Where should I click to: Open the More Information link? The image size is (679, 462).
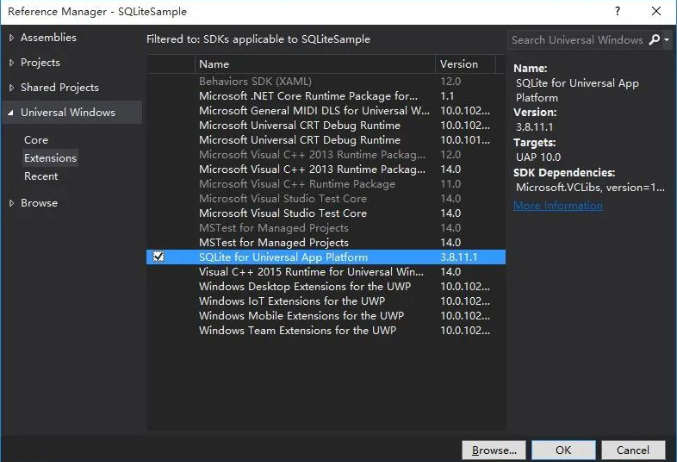tap(558, 205)
